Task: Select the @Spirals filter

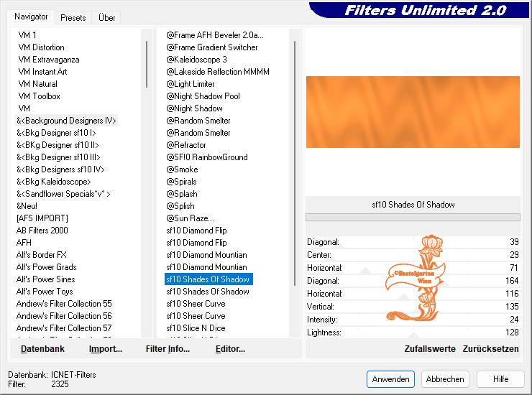Action: (181, 182)
